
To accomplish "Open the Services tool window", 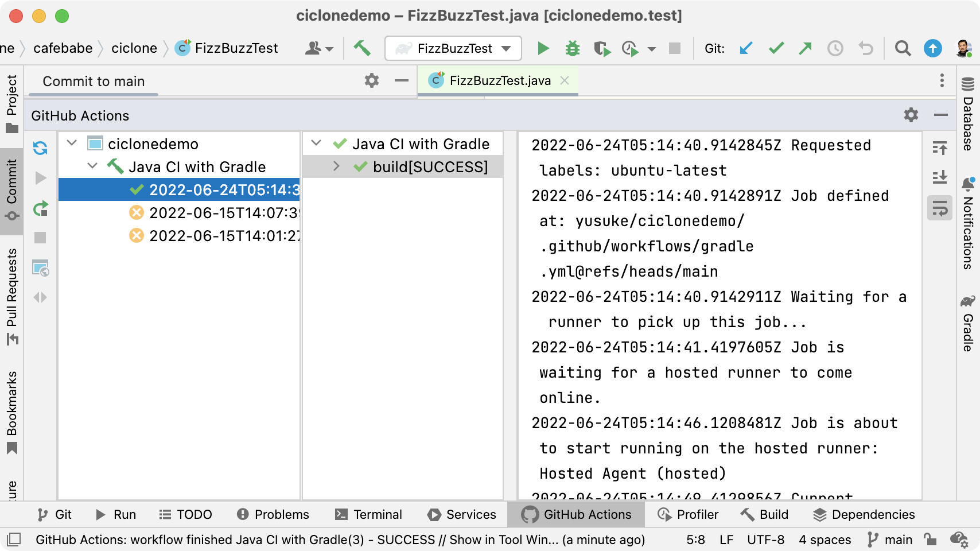I will click(462, 514).
